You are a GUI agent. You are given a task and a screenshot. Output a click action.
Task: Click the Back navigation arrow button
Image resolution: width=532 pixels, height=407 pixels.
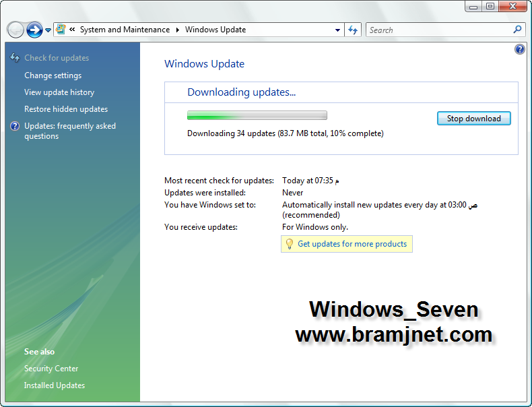pyautogui.click(x=15, y=30)
